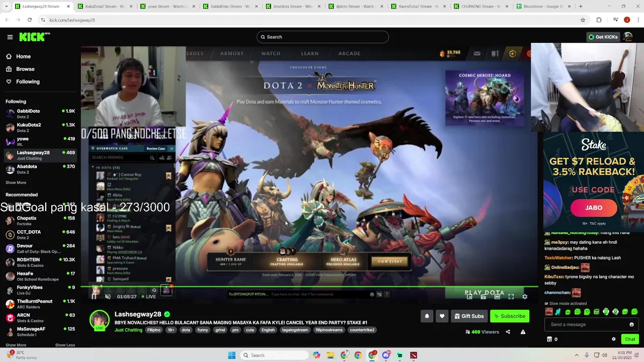Pause the stream video
This screenshot has width=644, height=362.
tap(95, 296)
